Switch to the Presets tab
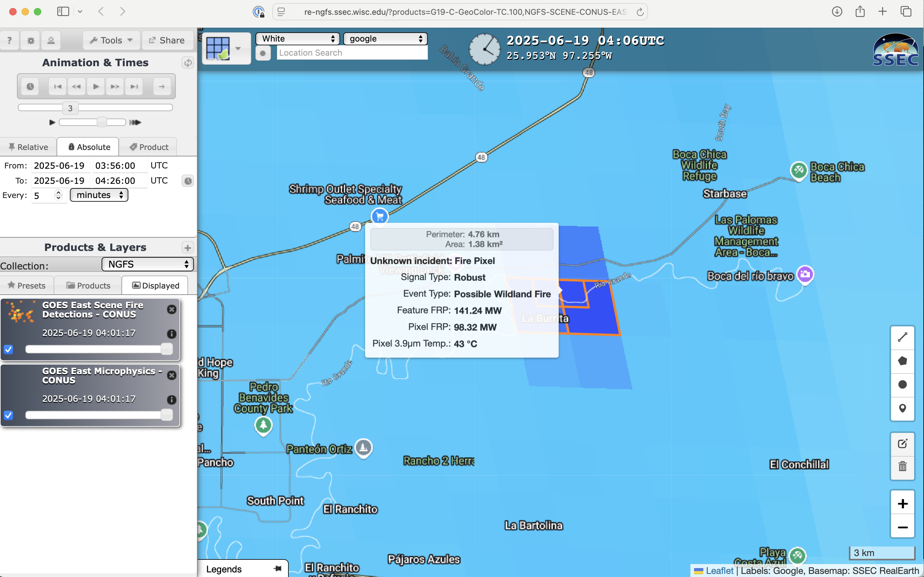Viewport: 924px width, 577px height. pos(26,285)
